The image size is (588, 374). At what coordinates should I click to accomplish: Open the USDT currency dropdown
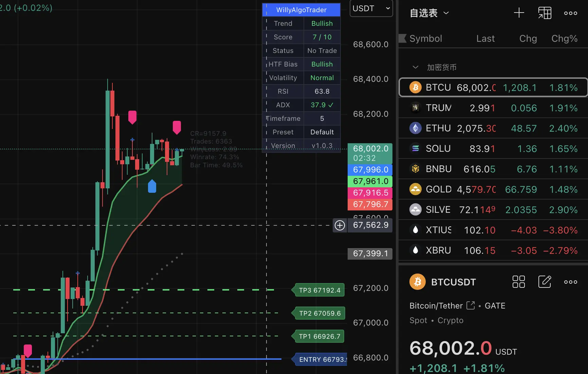tap(371, 8)
